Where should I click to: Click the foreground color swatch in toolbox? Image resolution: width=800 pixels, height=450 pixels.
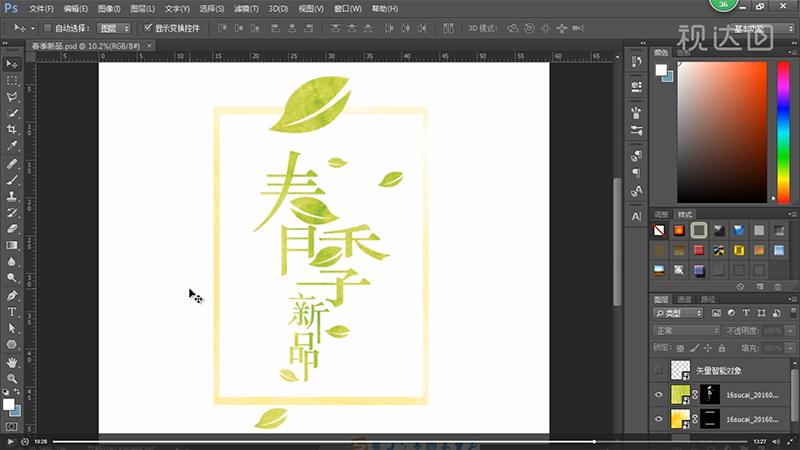[x=8, y=404]
